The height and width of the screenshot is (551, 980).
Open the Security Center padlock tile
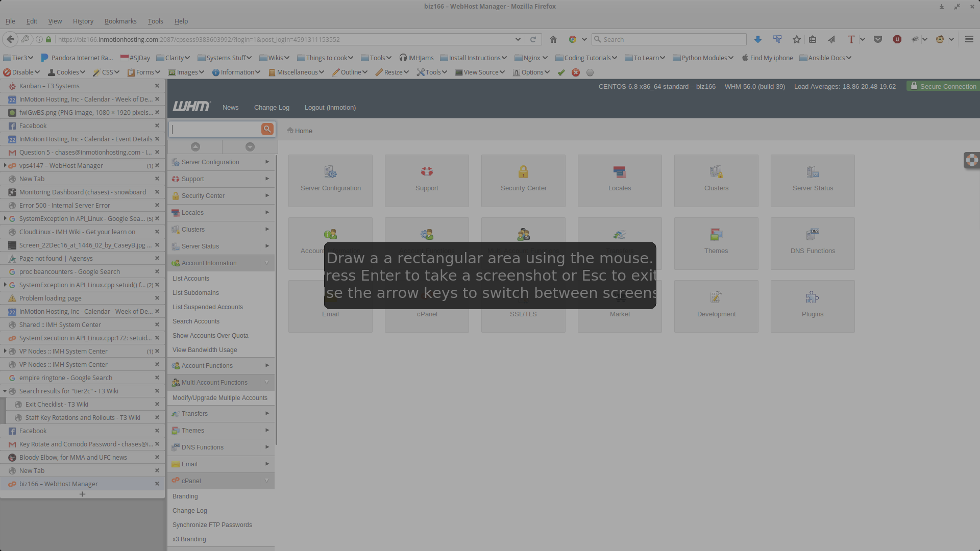pos(523,172)
